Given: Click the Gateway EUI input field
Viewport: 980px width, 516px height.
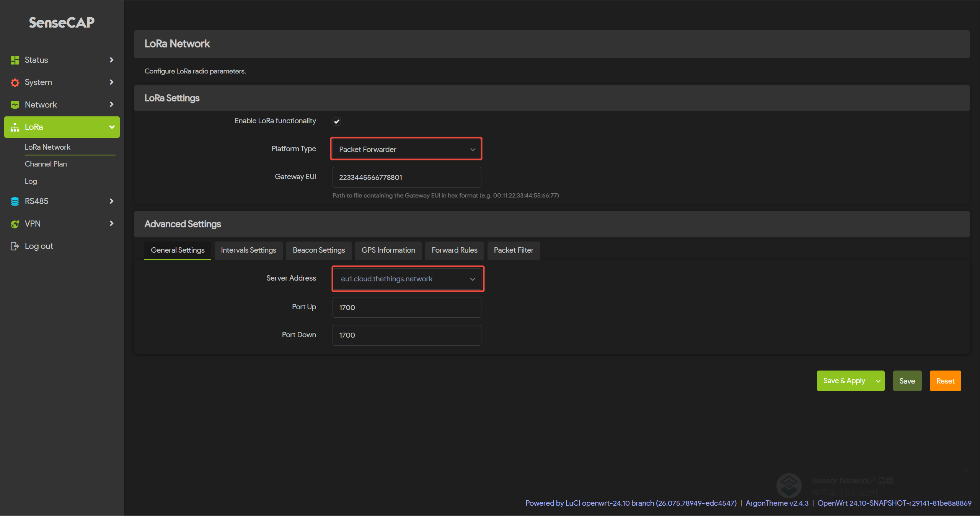Looking at the screenshot, I should 406,177.
